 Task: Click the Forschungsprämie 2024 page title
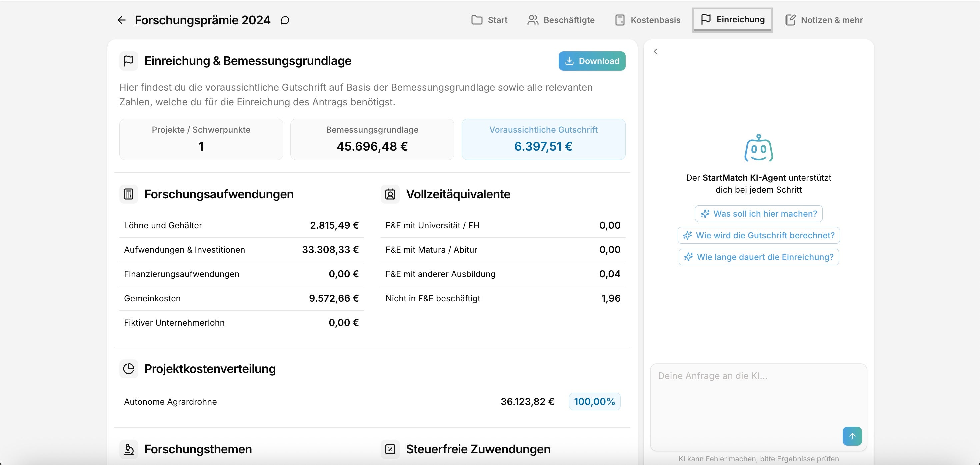point(203,20)
